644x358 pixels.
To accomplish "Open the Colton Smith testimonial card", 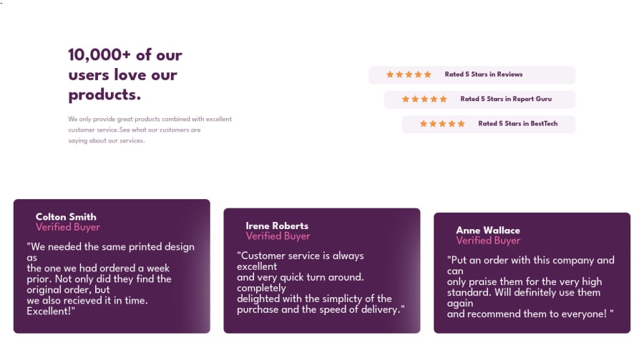I will 112,266.
